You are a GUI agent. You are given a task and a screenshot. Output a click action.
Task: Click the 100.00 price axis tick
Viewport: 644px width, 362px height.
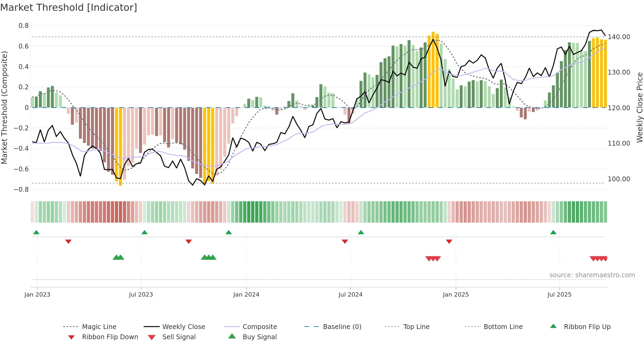(x=619, y=179)
